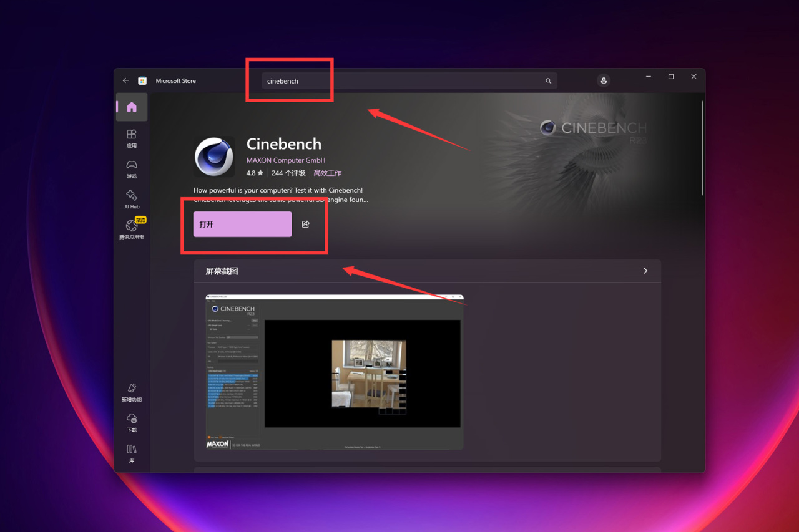This screenshot has width=799, height=532.
Task: Click the Cinebench app title text
Action: [284, 143]
